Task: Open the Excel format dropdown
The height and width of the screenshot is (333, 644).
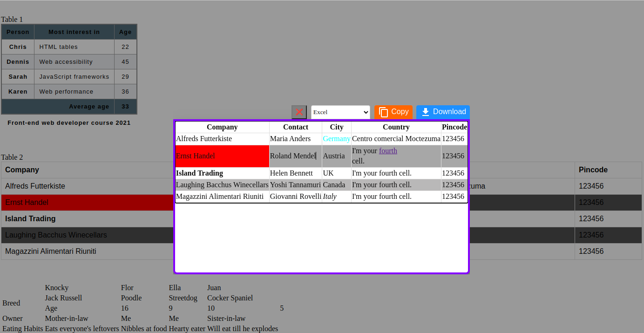Action: click(x=340, y=112)
